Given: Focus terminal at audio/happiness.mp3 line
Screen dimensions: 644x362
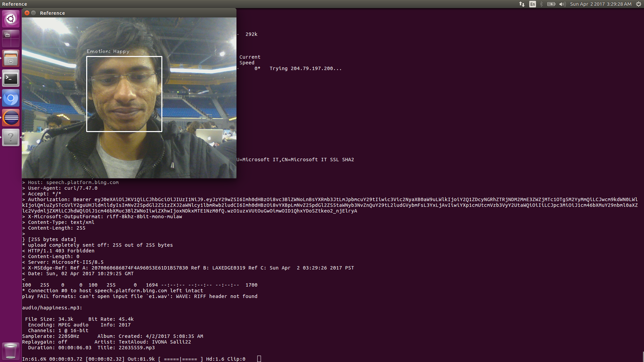Looking at the screenshot, I should [52, 308].
